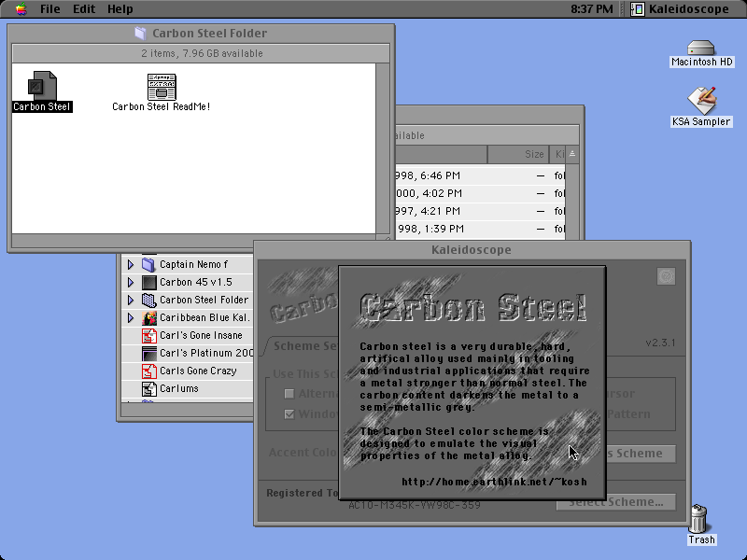Expand Carbon Steel Folder disclosure triangle in list
The height and width of the screenshot is (560, 747).
click(x=130, y=300)
